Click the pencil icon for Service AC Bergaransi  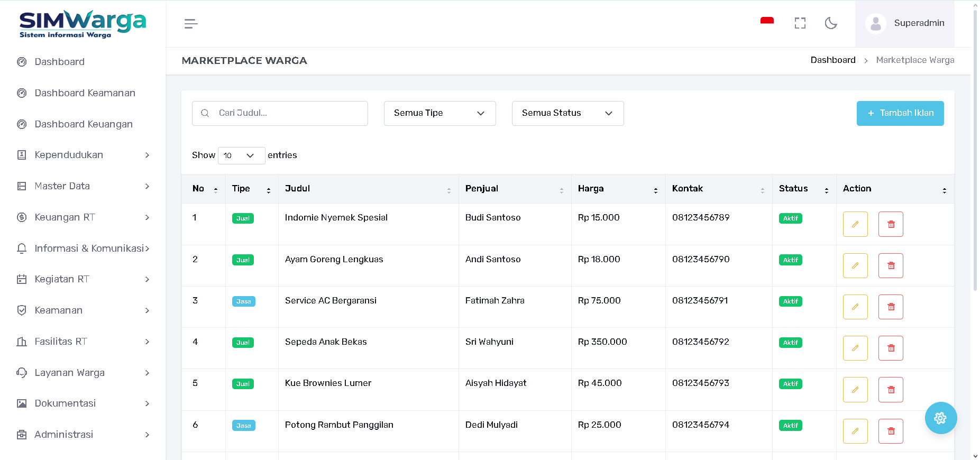pos(855,307)
